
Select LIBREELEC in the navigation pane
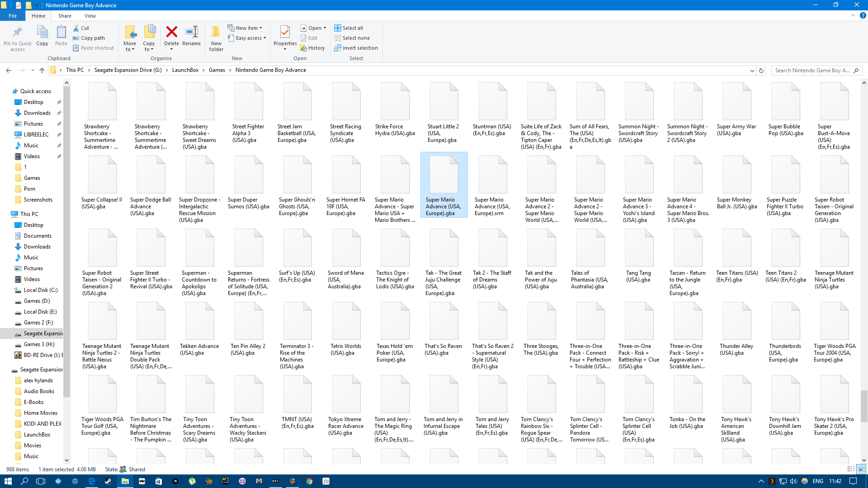[x=36, y=135]
